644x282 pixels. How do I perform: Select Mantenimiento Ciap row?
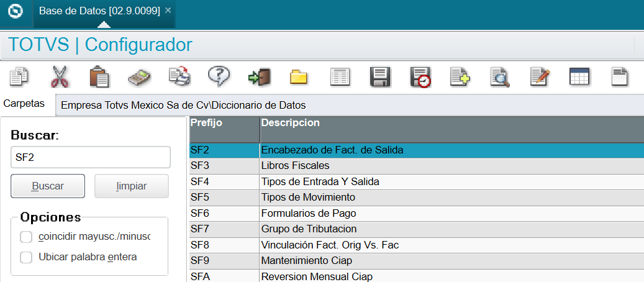451,261
